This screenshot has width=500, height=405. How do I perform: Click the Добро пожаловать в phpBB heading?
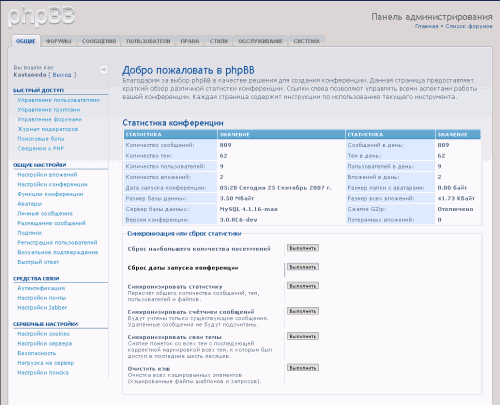188,70
